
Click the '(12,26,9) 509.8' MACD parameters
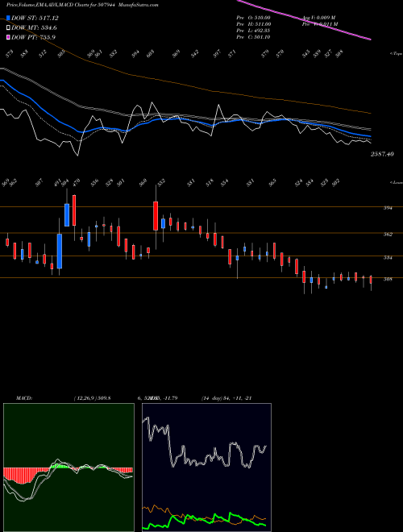pyautogui.click(x=92, y=398)
